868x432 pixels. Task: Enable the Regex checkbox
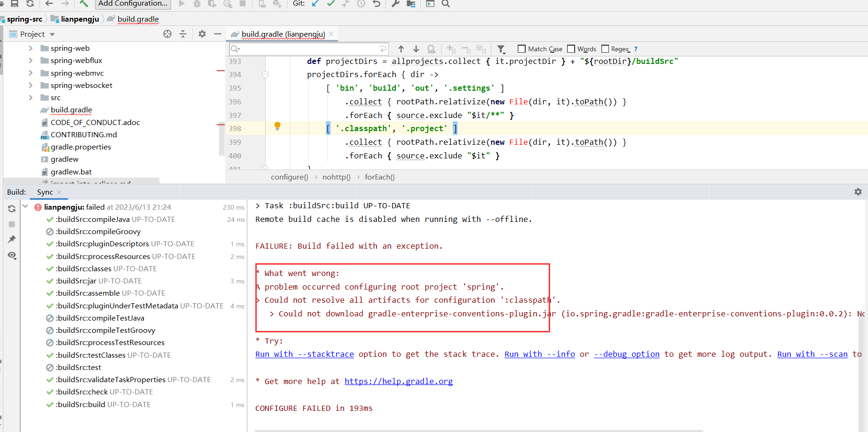[x=605, y=49]
